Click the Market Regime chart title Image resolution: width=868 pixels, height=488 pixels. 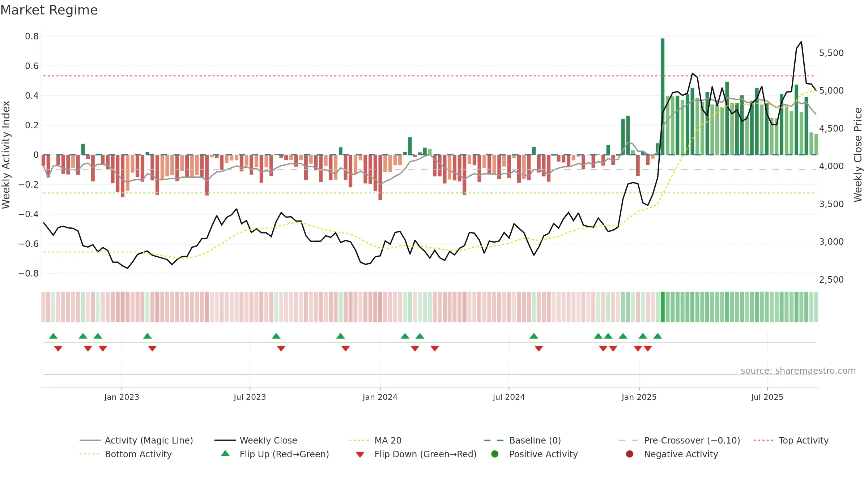tap(49, 10)
